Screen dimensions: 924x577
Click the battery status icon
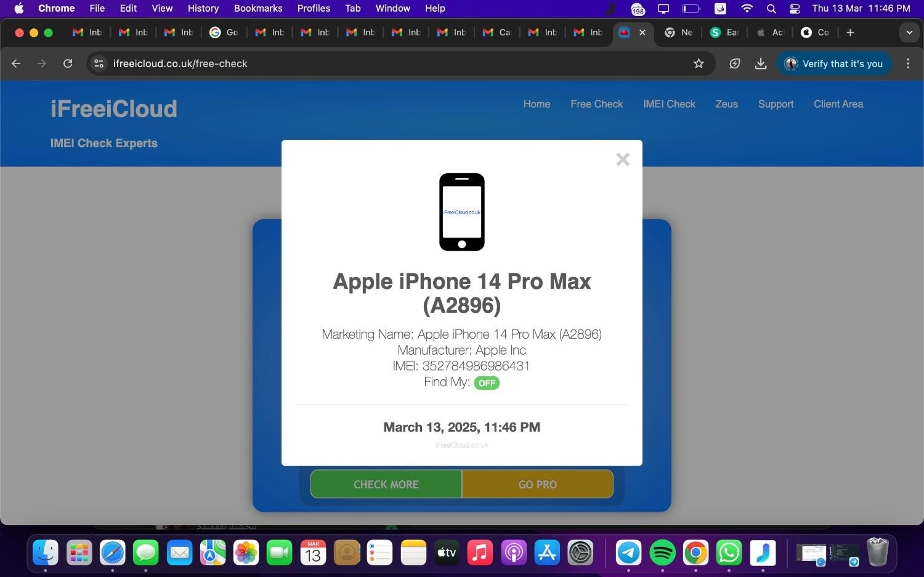pyautogui.click(x=691, y=9)
